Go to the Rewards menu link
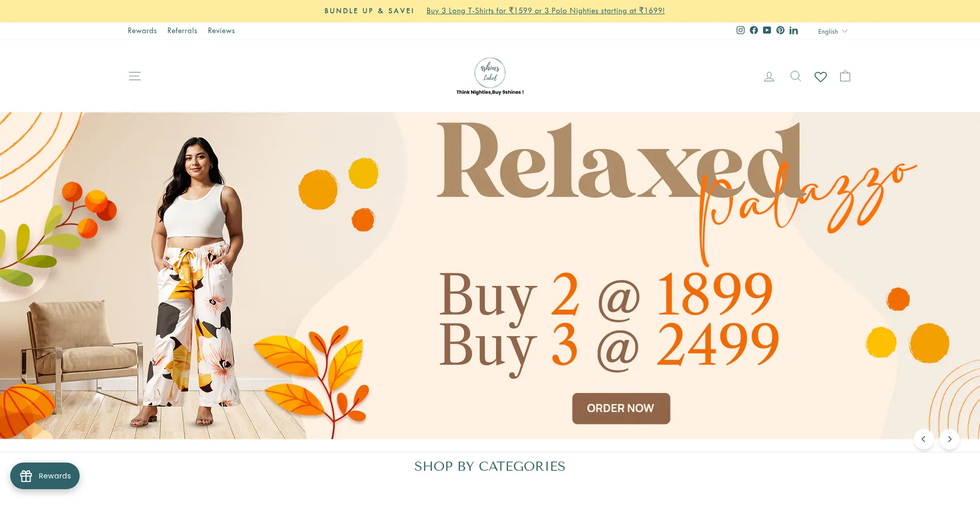980x507 pixels. coord(142,31)
